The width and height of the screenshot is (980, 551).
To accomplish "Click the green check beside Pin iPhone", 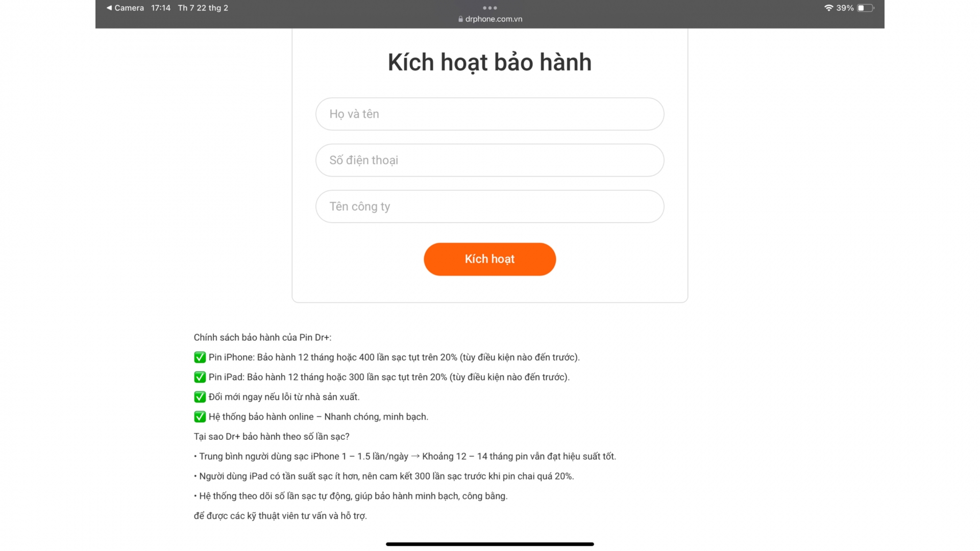I will coord(200,357).
